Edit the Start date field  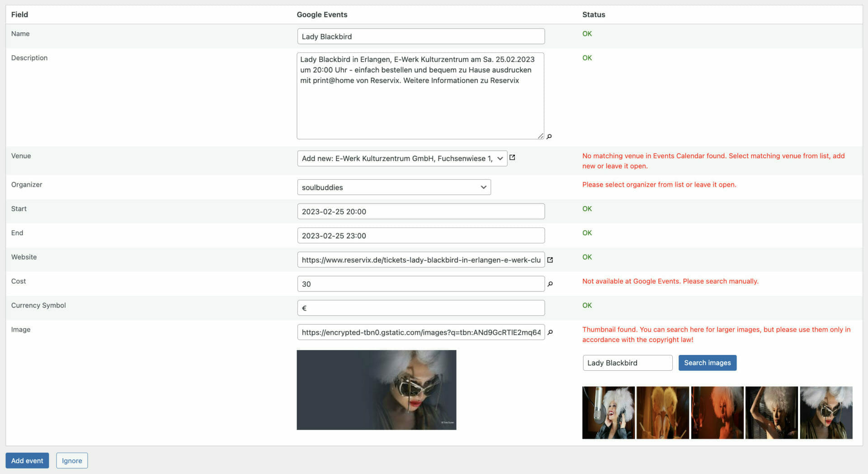420,211
